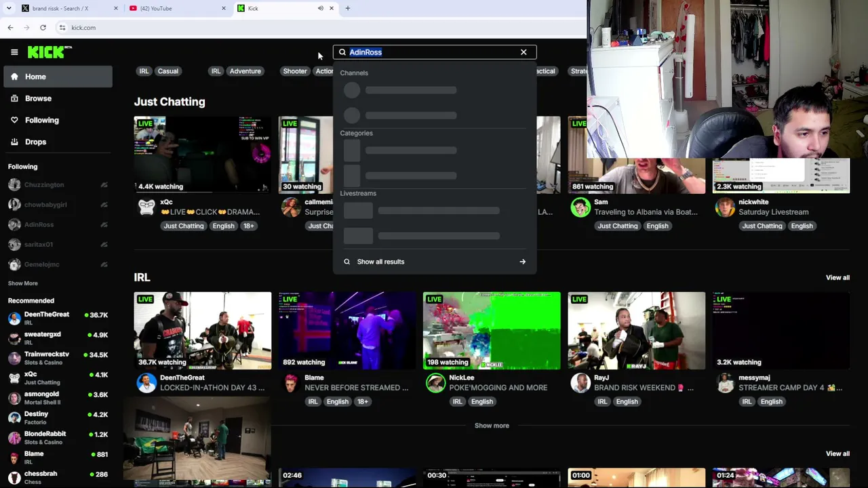868x488 pixels.
Task: Go back in the browser
Action: [10, 28]
